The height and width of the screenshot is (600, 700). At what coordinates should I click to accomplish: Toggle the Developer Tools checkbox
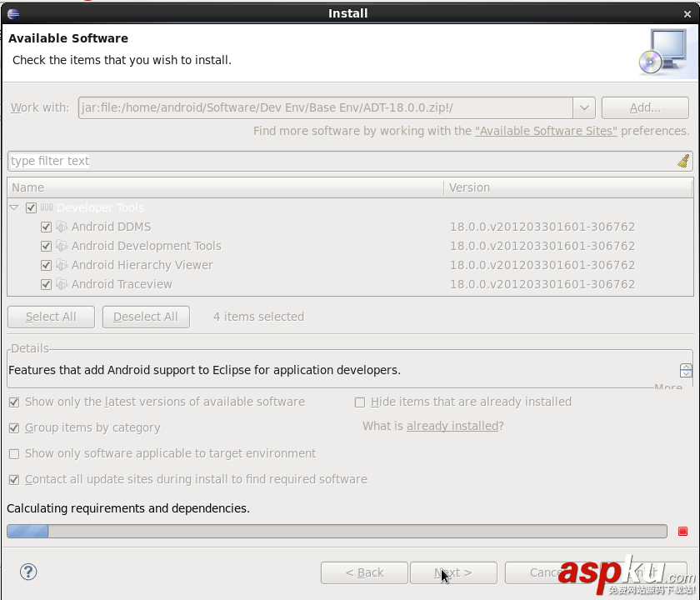pos(31,207)
